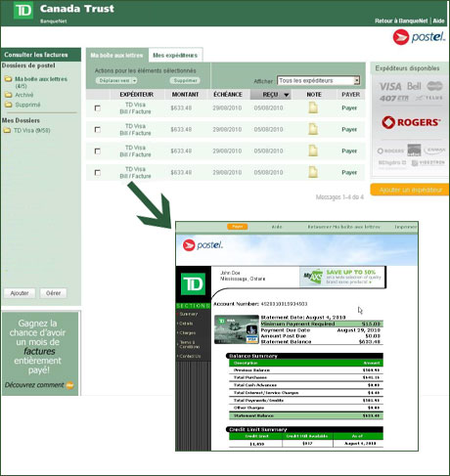
Task: Click the Vidéotron logo
Action: (x=428, y=162)
